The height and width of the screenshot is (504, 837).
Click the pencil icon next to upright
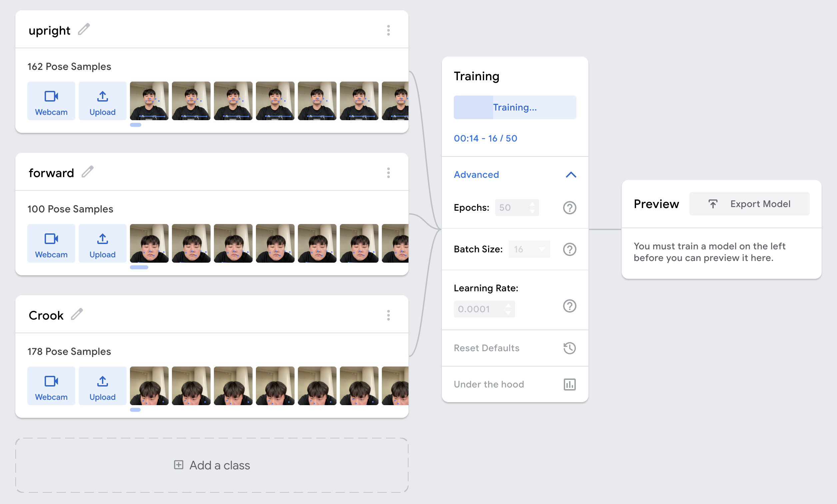(x=84, y=30)
